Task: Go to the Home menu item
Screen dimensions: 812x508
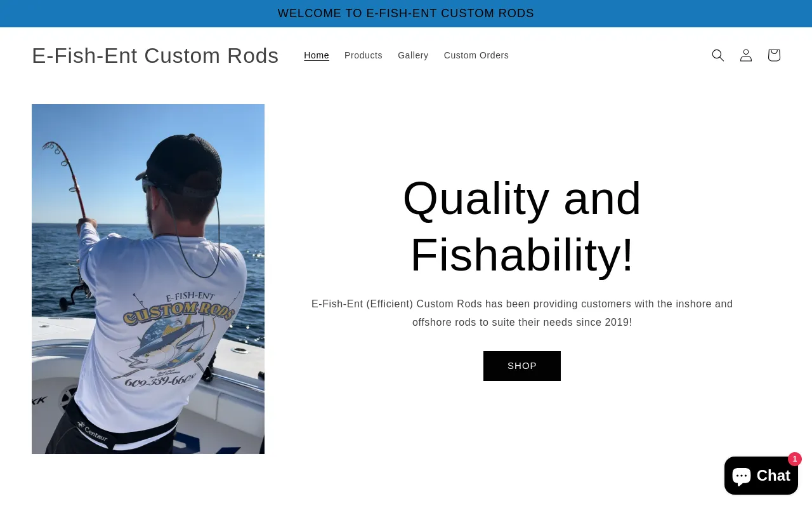Action: pos(317,55)
